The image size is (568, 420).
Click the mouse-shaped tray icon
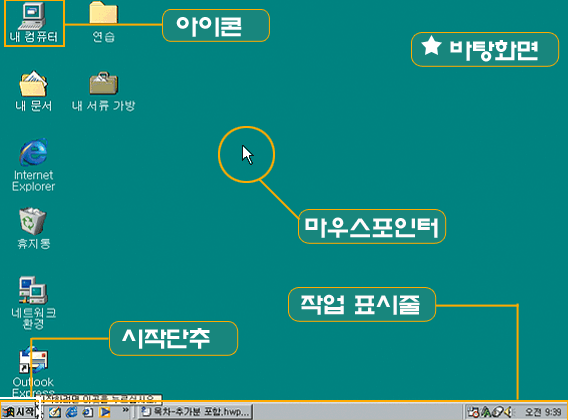498,412
